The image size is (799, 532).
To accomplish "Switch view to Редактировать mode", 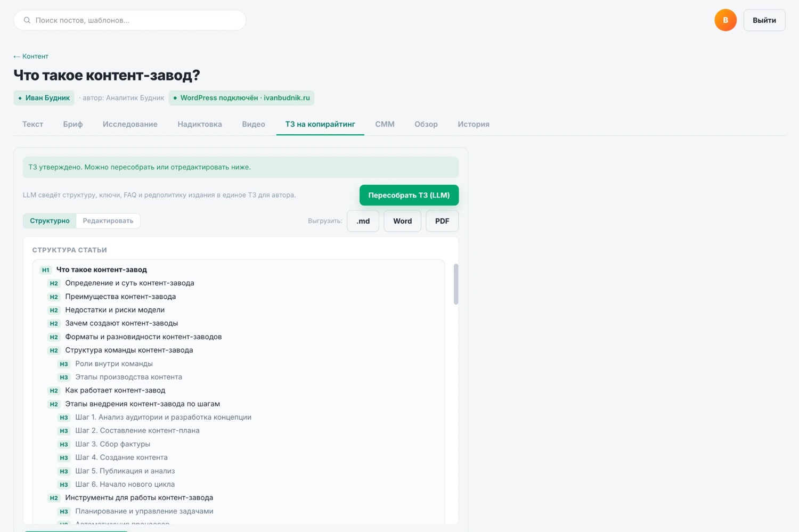I will (108, 220).
